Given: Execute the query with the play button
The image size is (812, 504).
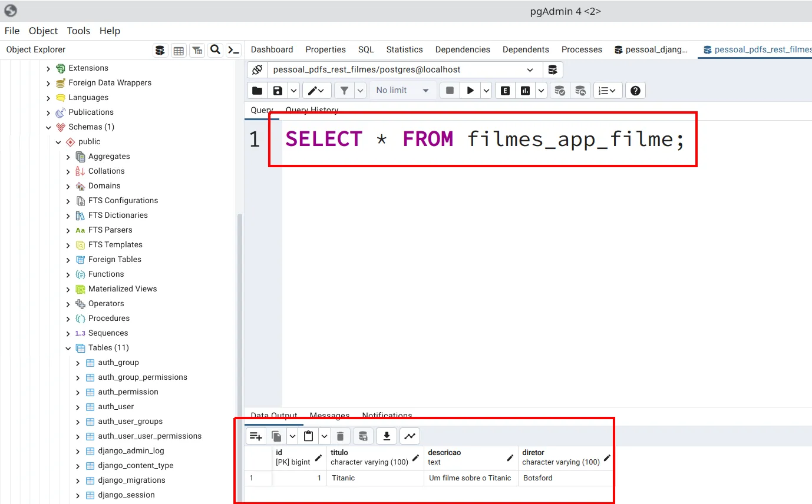Looking at the screenshot, I should click(470, 91).
